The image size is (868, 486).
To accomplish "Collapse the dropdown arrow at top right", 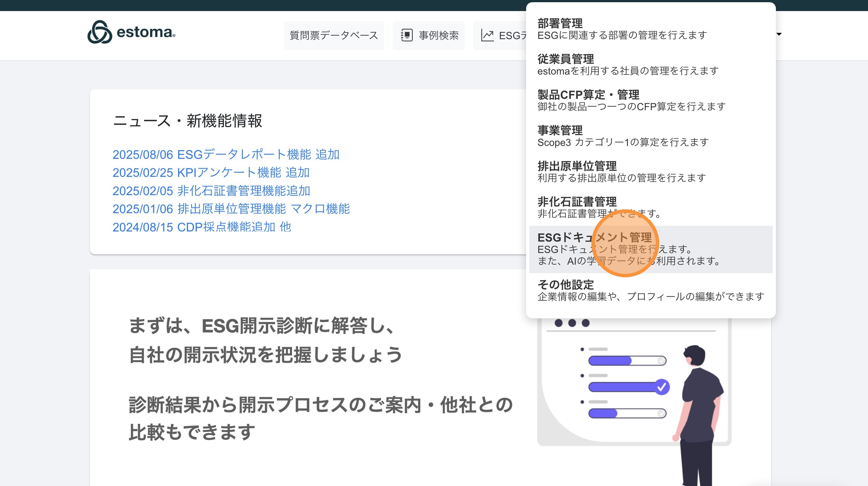I will tap(779, 34).
